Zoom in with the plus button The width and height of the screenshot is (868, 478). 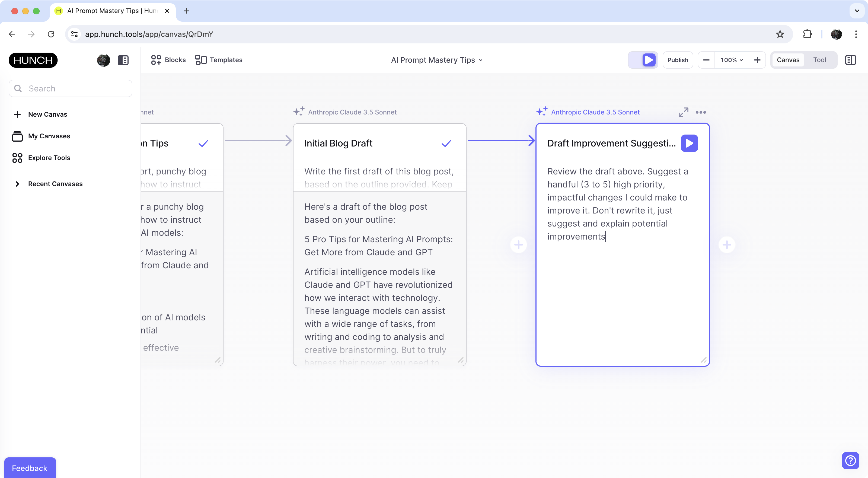[x=757, y=60]
